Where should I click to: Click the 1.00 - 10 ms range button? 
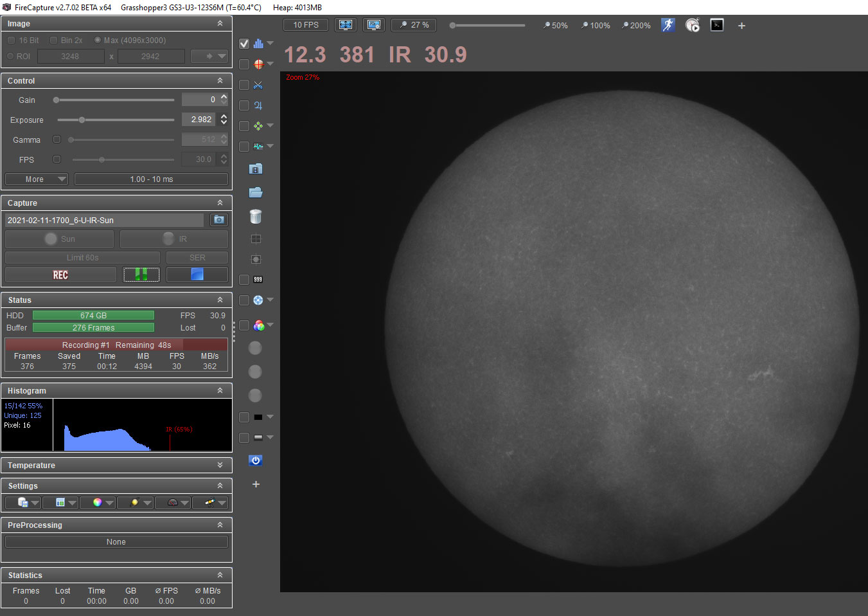click(151, 179)
